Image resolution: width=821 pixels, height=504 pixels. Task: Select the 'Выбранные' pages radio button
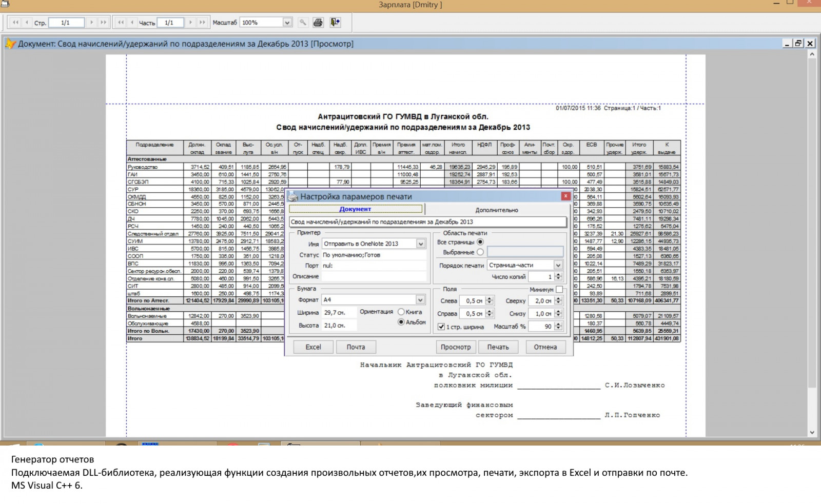tap(480, 252)
